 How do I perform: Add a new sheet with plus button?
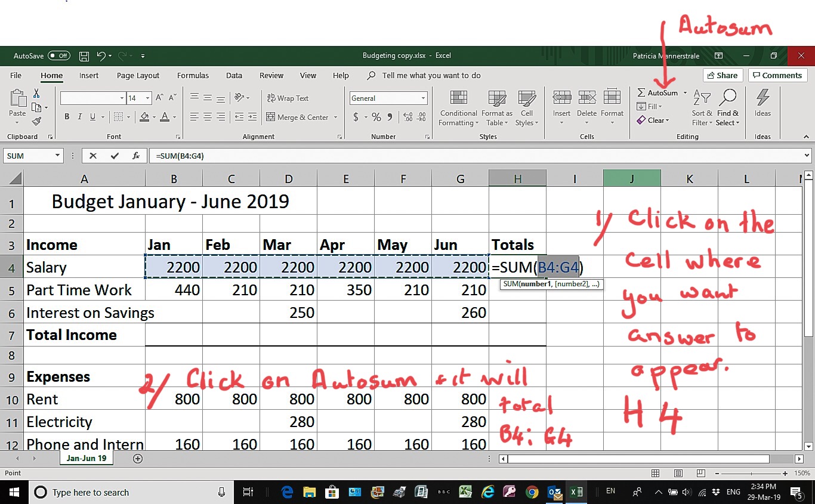click(x=138, y=459)
